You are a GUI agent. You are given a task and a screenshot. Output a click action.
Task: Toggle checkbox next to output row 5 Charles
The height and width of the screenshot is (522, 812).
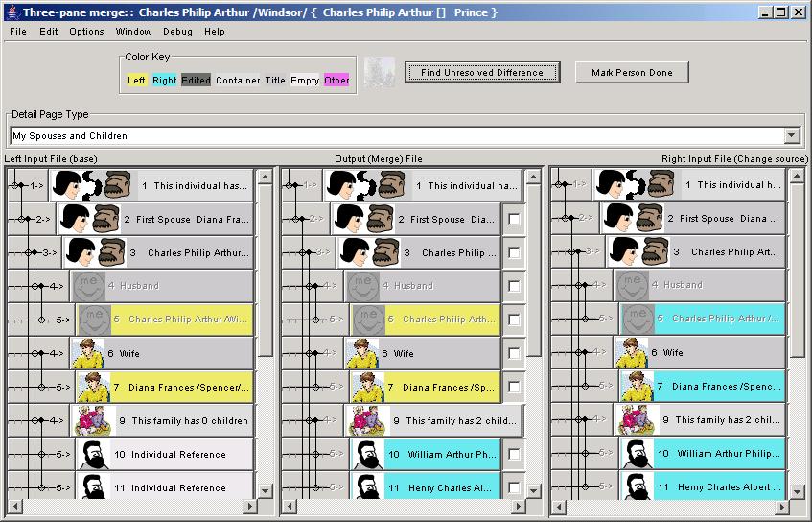pos(515,320)
